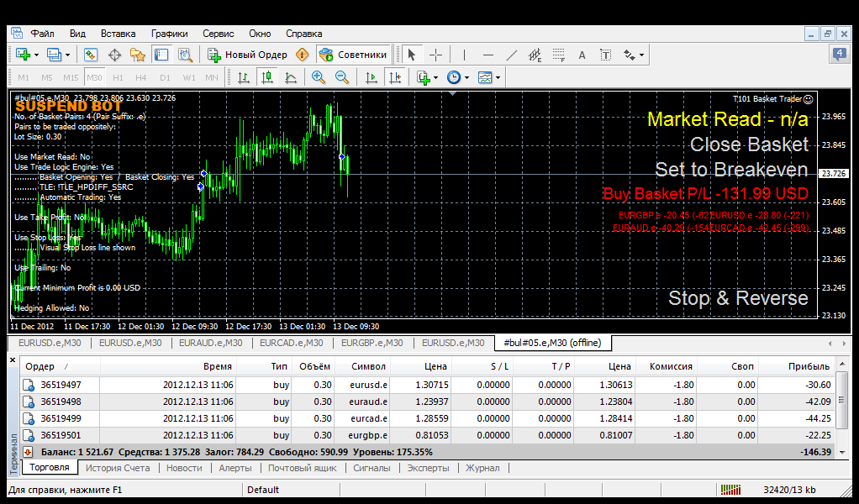The height and width of the screenshot is (504, 859).
Task: Switch to the EURAUD.e,M30 chart tab
Action: [211, 343]
